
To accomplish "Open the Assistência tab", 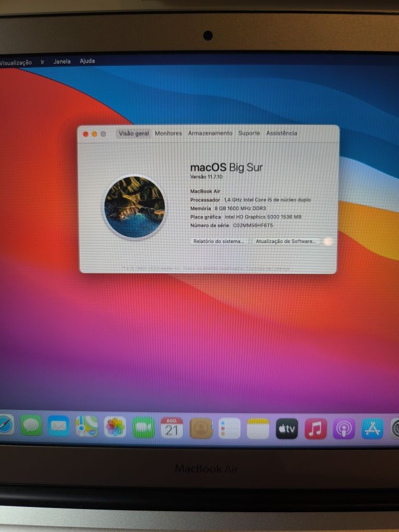I will [281, 133].
